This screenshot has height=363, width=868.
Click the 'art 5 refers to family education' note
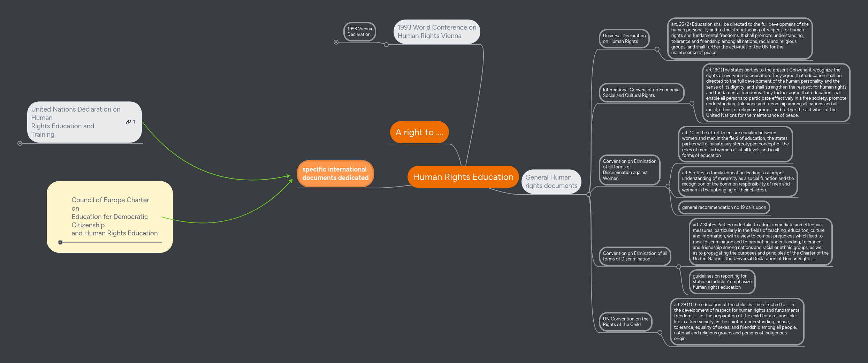point(738,181)
